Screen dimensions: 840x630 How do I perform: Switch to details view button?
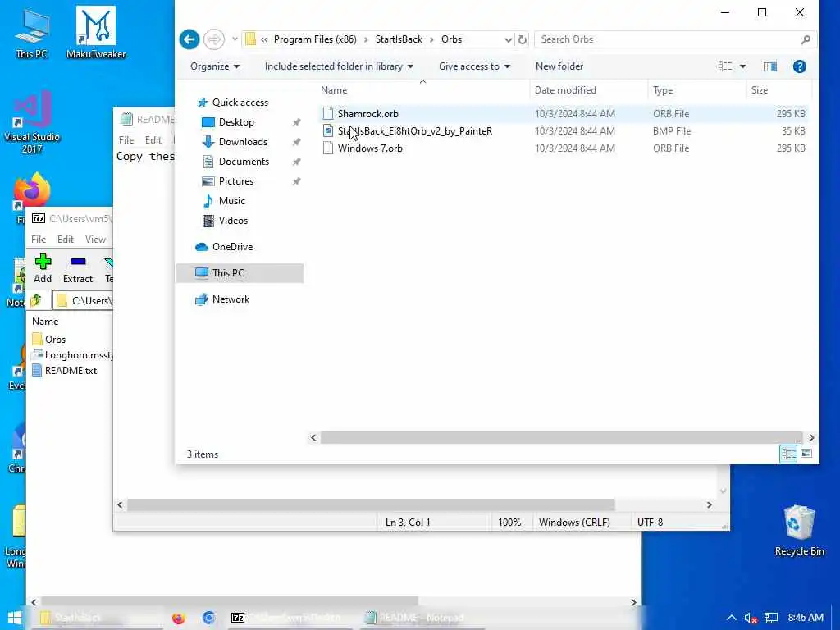tap(788, 454)
